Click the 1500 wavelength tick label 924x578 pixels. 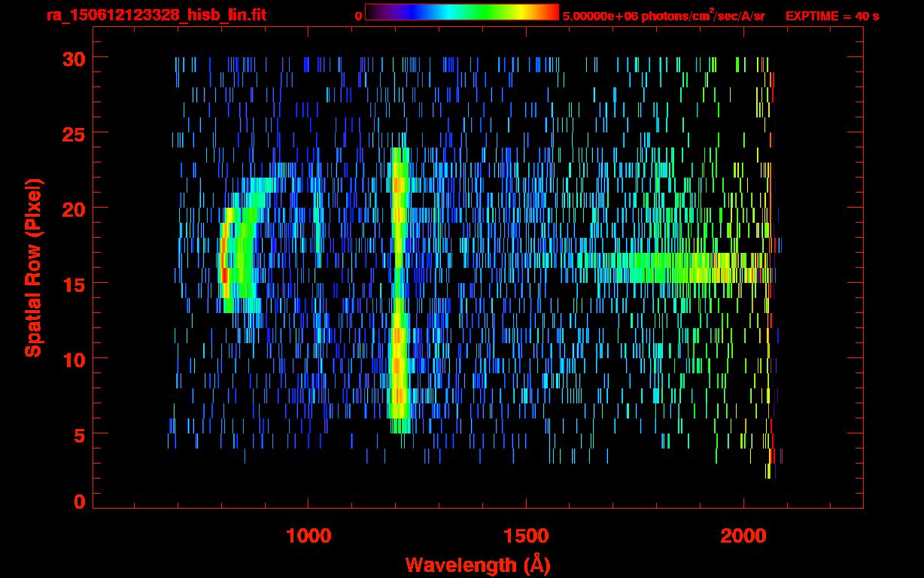pos(526,536)
